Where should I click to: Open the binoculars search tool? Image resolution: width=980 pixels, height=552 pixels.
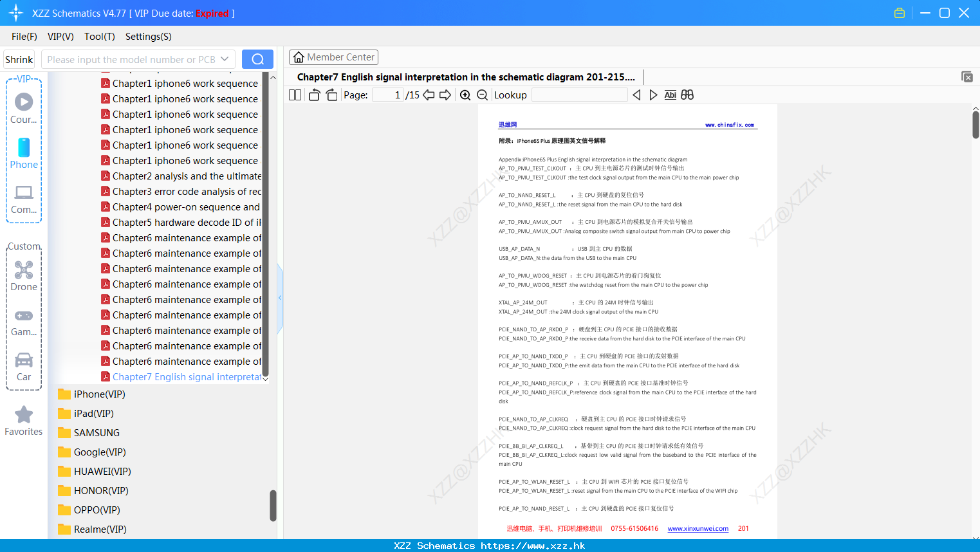coord(687,95)
